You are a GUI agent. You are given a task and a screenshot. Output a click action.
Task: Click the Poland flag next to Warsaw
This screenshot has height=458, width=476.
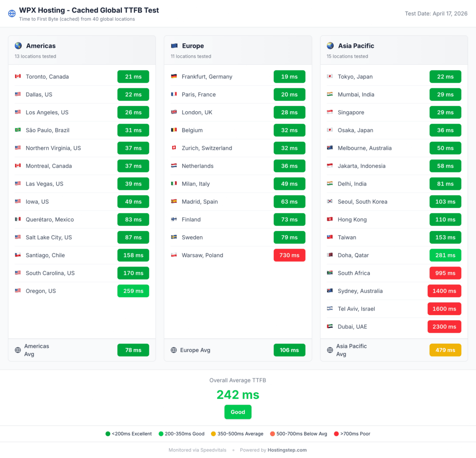click(x=174, y=255)
